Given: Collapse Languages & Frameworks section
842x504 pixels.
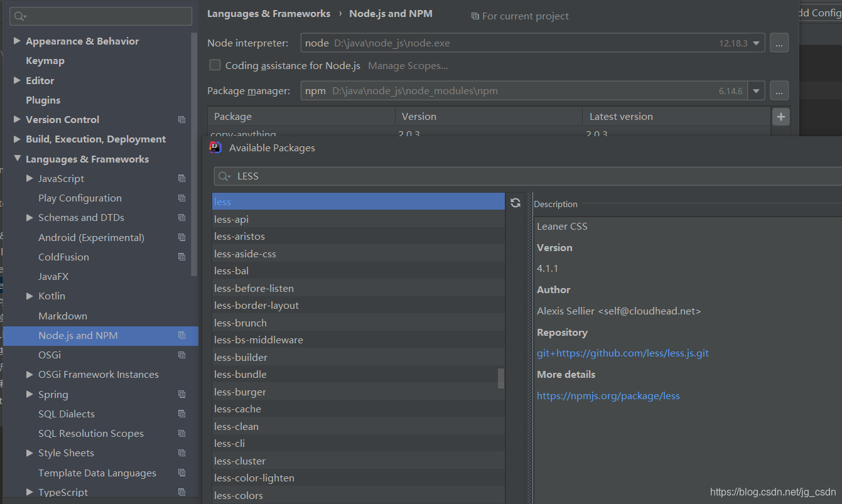Looking at the screenshot, I should coord(17,159).
